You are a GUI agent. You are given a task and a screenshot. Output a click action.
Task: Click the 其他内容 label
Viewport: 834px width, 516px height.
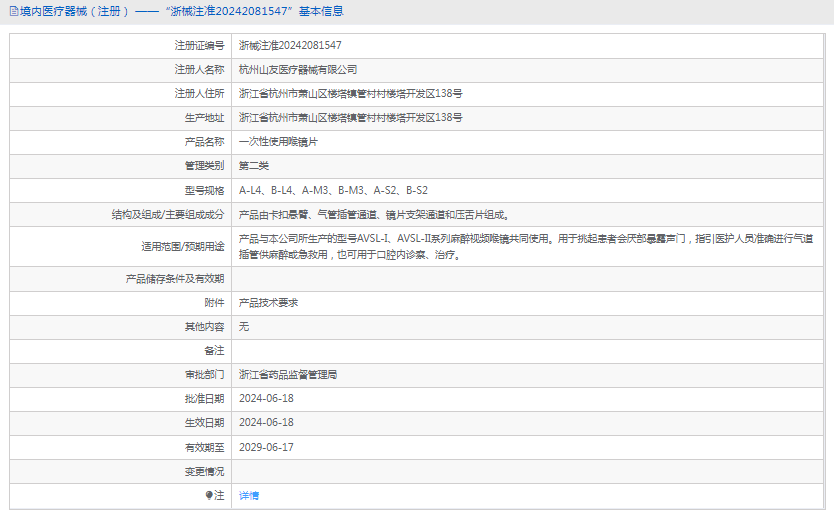tap(204, 327)
